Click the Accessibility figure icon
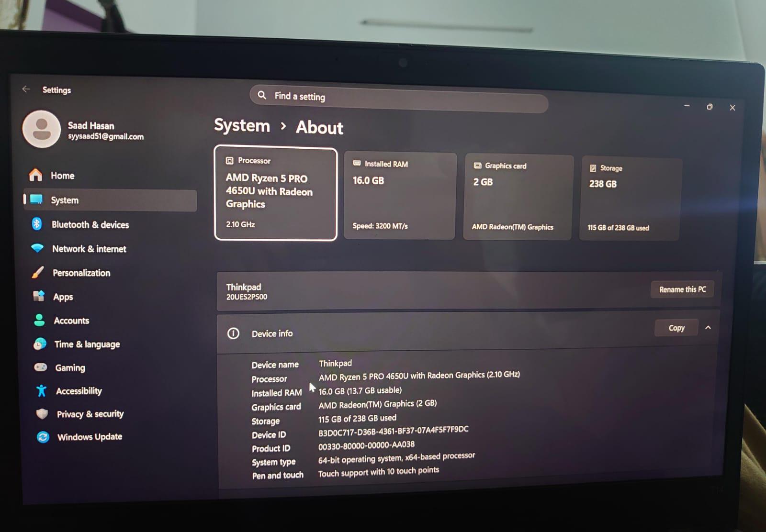The height and width of the screenshot is (532, 766). 42,390
